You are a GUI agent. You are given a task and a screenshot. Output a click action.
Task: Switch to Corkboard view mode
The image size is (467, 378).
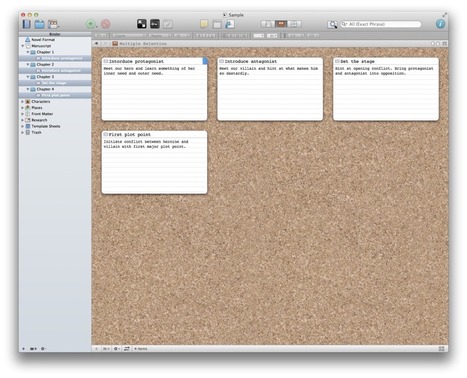point(281,24)
